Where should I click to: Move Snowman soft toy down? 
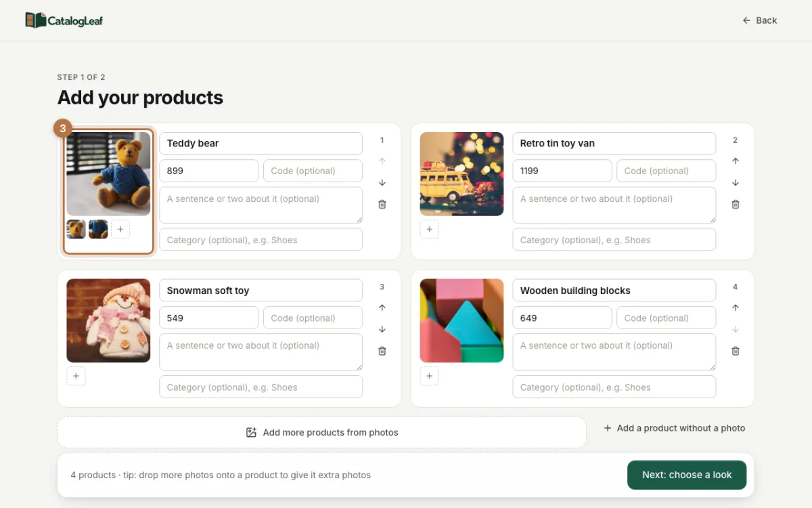coord(382,329)
